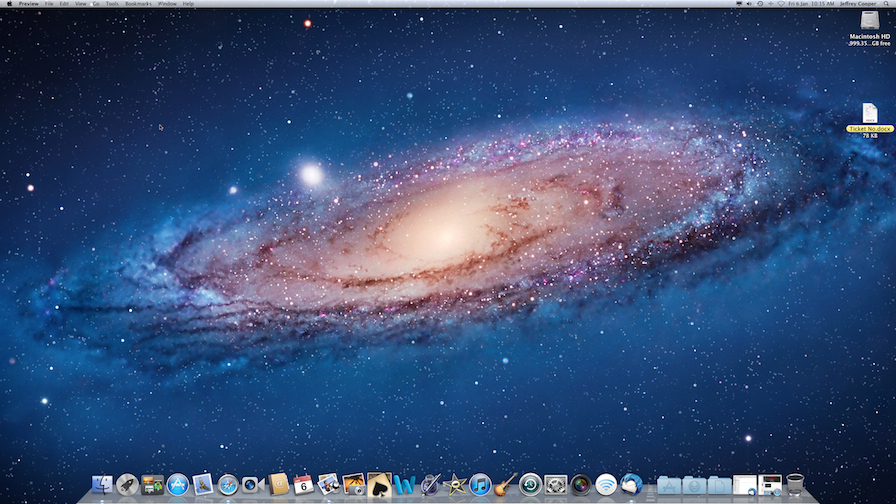Screen dimensions: 896x504
Task: Open the Preview application menu
Action: point(29,4)
